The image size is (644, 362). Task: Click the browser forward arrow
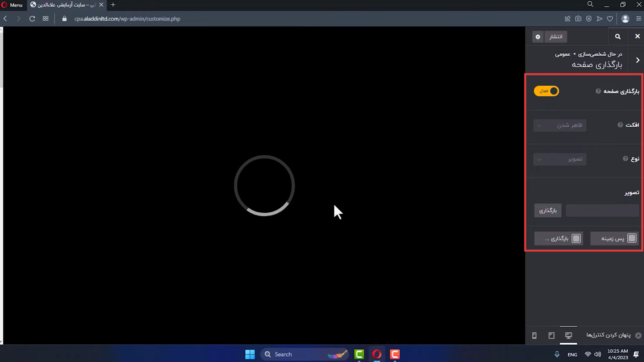coord(18,19)
